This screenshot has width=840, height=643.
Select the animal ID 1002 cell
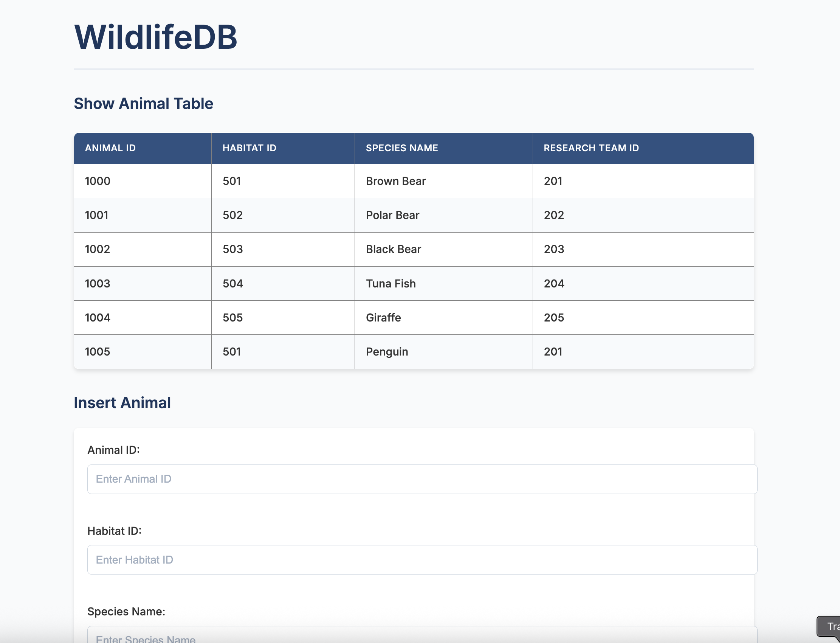pyautogui.click(x=143, y=249)
